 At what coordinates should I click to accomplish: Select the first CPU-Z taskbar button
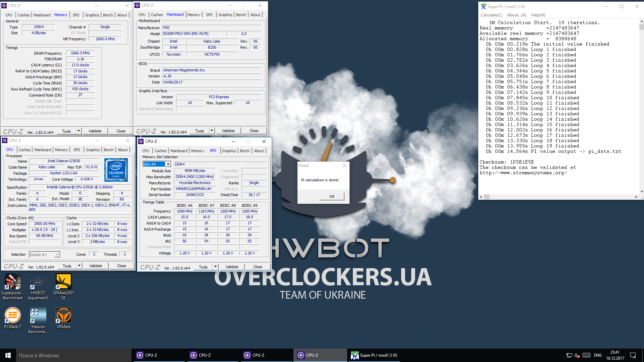pos(159,355)
